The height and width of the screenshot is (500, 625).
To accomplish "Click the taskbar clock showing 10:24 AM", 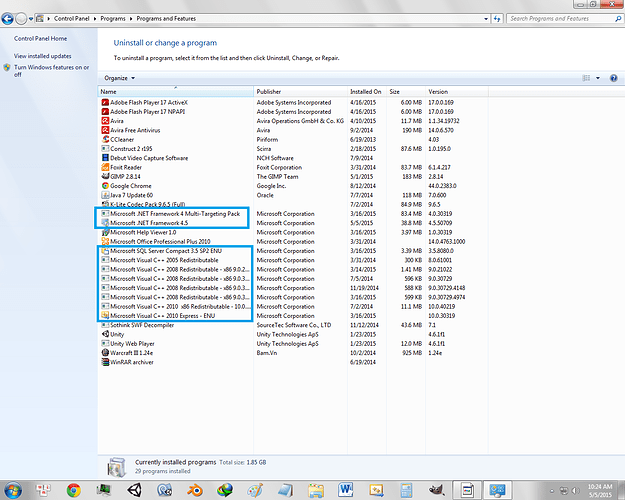I will tap(599, 490).
